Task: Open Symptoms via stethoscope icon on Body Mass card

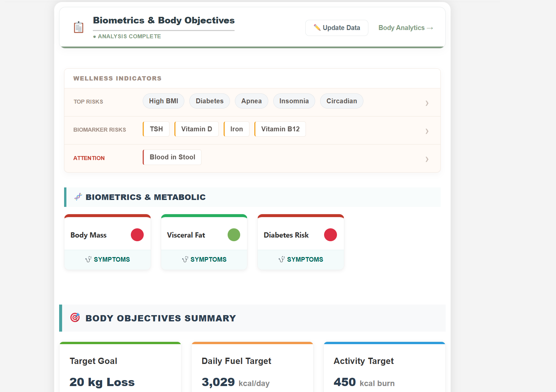Action: 88,259
